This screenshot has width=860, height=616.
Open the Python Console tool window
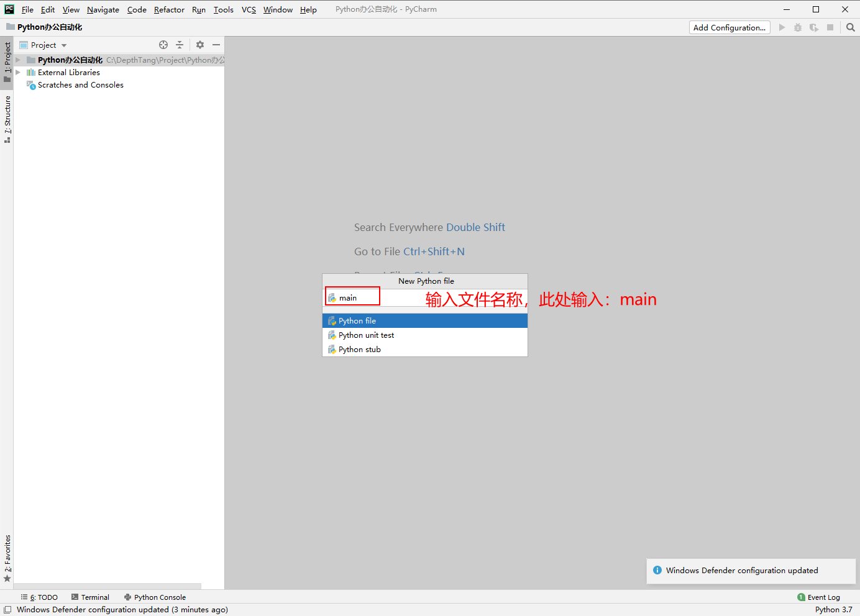point(155,597)
